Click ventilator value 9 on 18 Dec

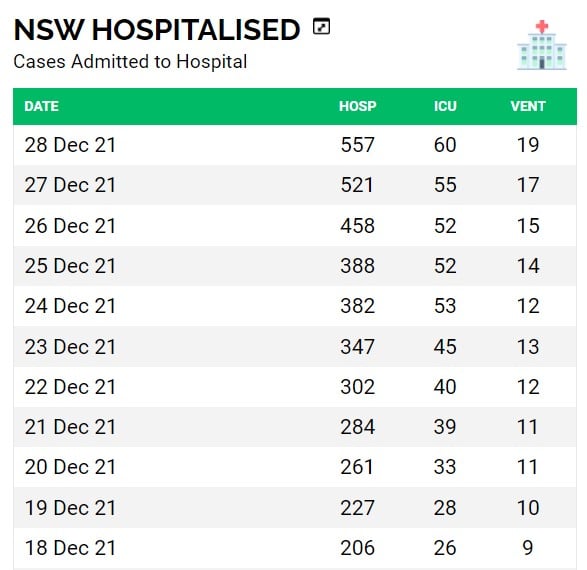[528, 548]
